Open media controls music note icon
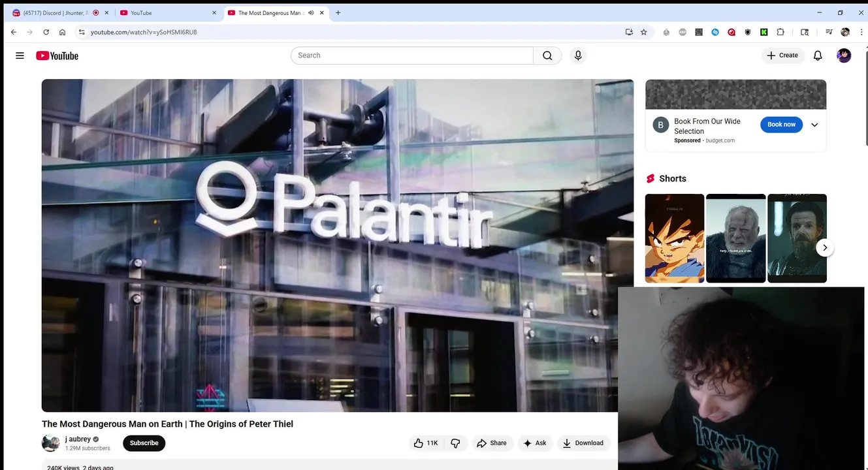This screenshot has height=470, width=868. point(829,32)
